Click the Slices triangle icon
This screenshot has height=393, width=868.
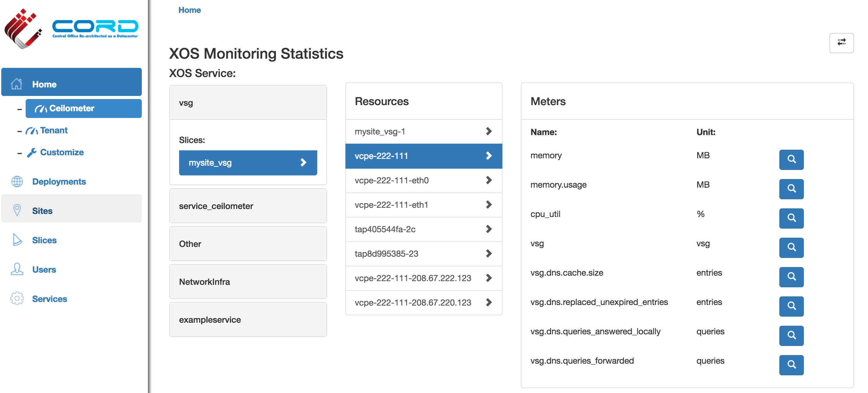click(x=17, y=240)
